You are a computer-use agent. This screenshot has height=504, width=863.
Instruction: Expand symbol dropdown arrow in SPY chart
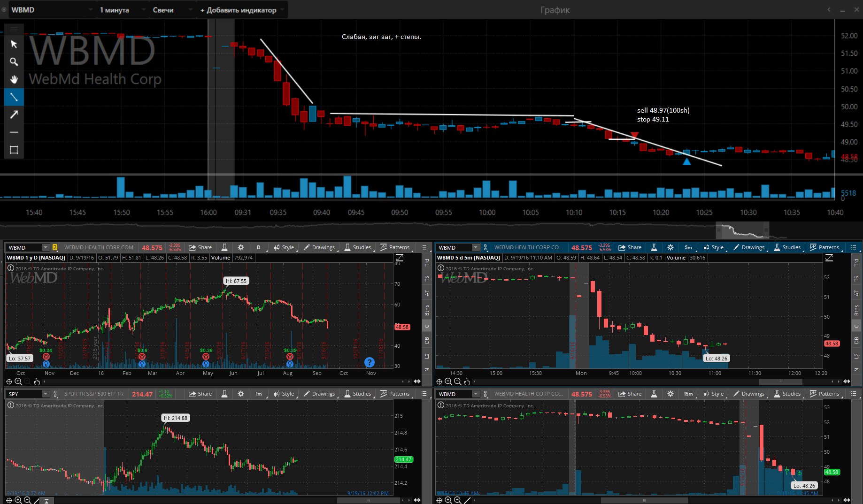[45, 394]
